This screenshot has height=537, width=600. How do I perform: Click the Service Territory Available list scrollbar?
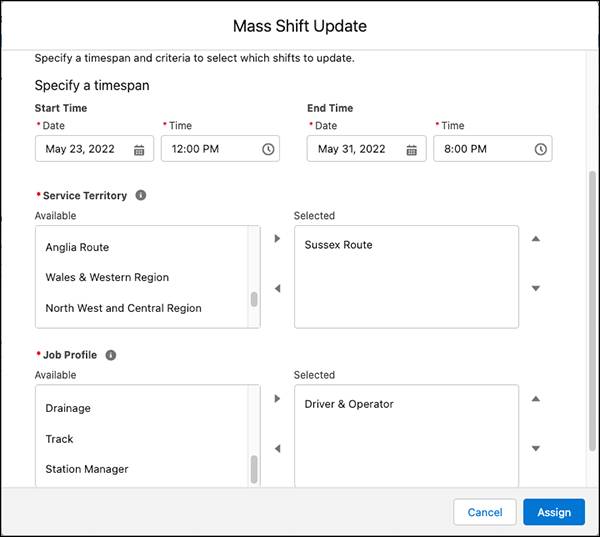[x=254, y=299]
